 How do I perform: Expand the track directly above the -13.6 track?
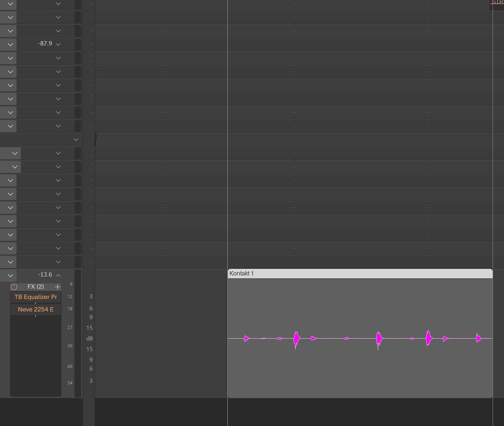tap(58, 262)
